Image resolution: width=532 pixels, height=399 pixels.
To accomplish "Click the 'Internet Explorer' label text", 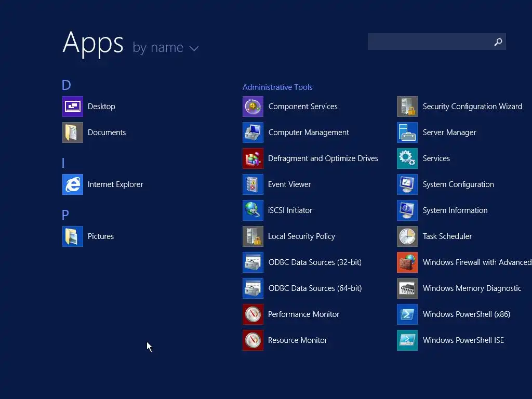I will 115,184.
